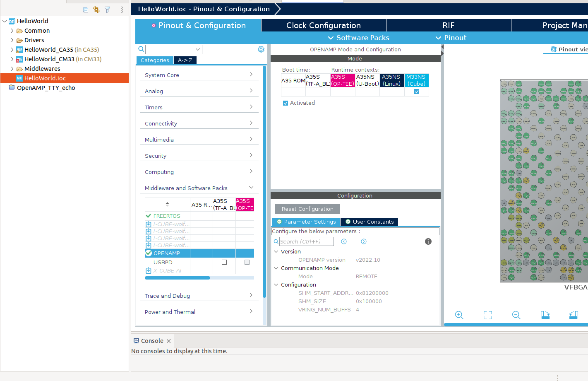Collapse the Configuration parameters section

click(x=276, y=285)
